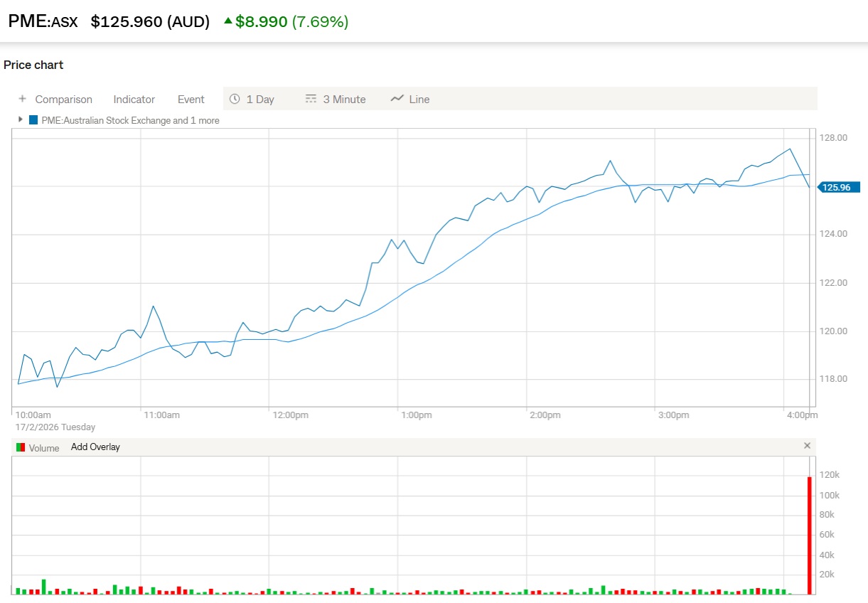Click the green up arrow beside $8.990
Screen dimensions: 868x603
228,21
